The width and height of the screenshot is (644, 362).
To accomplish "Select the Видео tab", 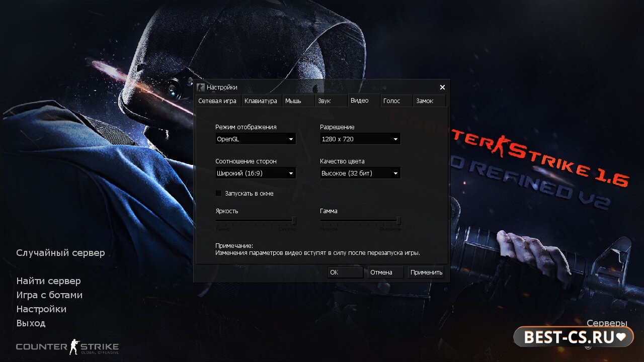I will [x=364, y=100].
